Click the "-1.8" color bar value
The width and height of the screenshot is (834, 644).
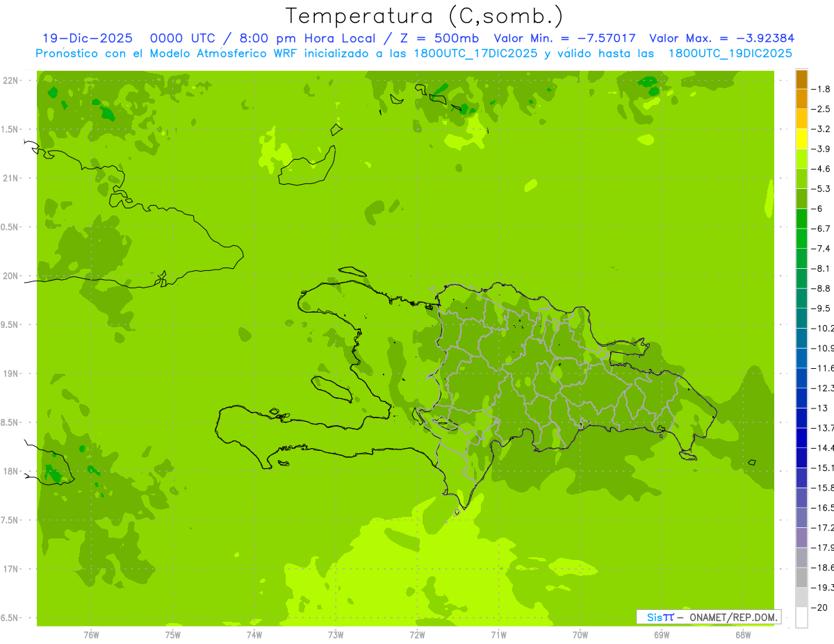tap(821, 89)
